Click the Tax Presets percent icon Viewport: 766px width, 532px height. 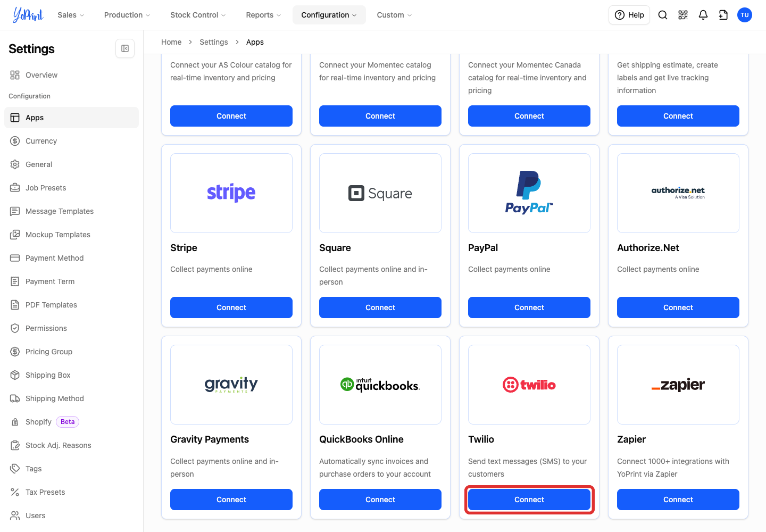15,492
